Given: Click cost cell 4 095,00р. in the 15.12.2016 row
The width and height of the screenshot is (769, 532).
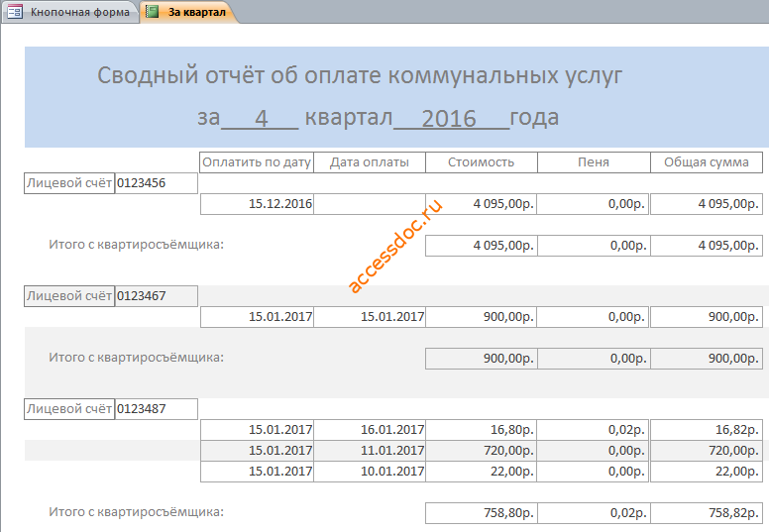Looking at the screenshot, I should [x=481, y=204].
